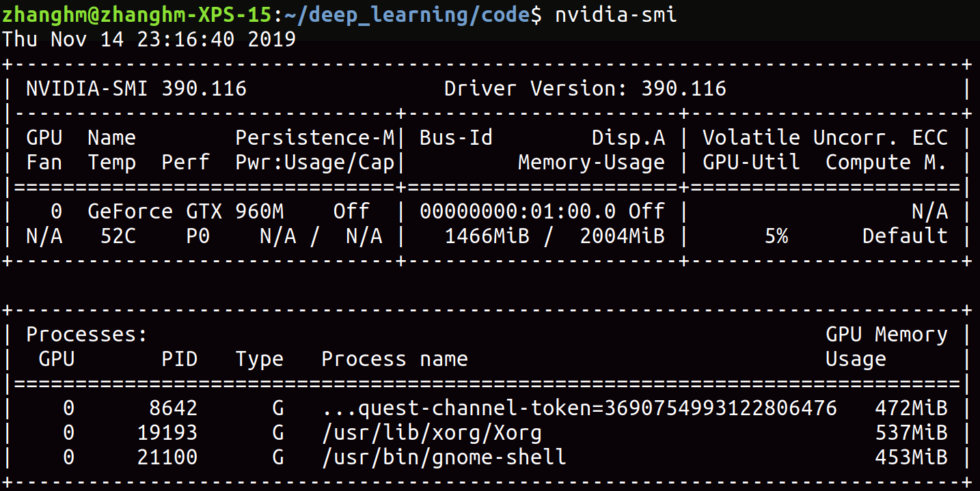Select the GPU name GeForce GTX 960M
The height and width of the screenshot is (491, 980).
pyautogui.click(x=186, y=212)
